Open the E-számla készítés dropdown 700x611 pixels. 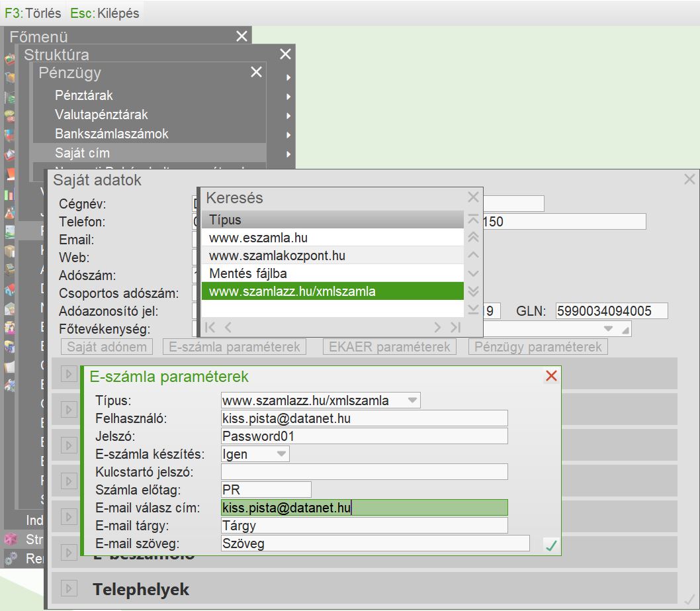281,454
